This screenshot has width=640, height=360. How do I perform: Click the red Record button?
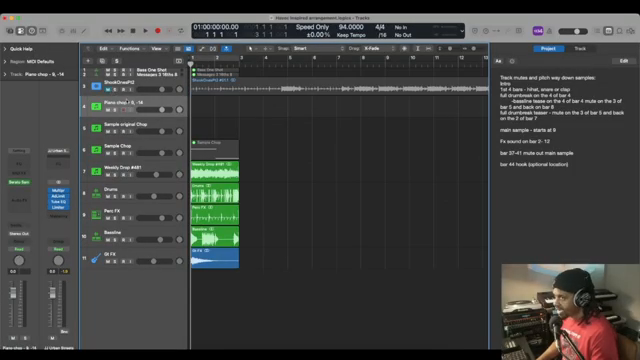click(158, 31)
